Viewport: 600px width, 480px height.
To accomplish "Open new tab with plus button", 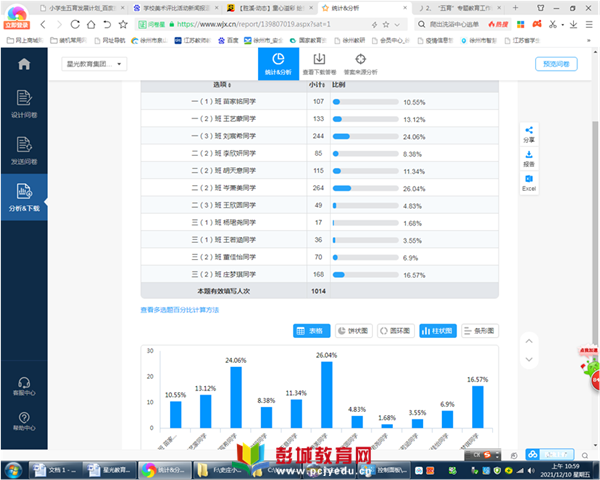I will point(515,8).
